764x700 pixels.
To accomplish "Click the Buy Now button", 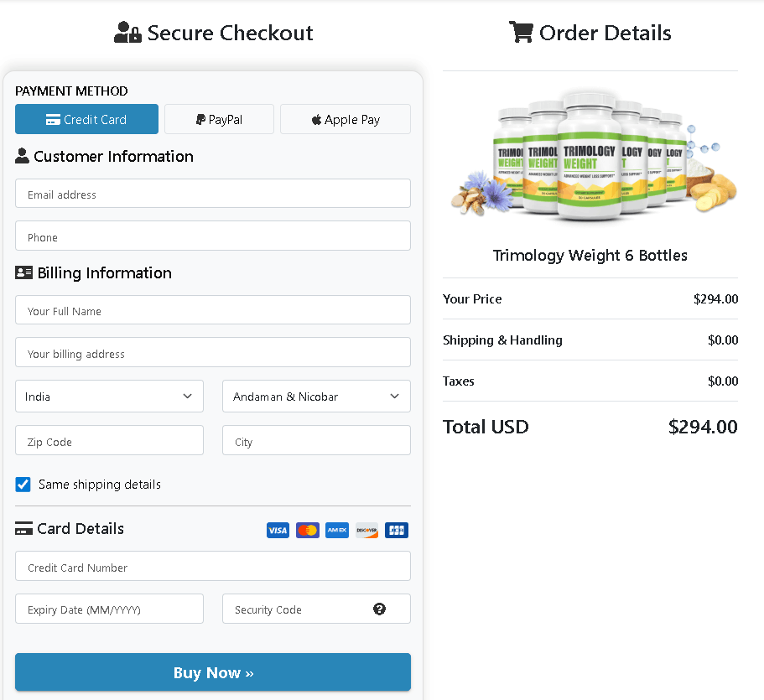I will pos(213,672).
